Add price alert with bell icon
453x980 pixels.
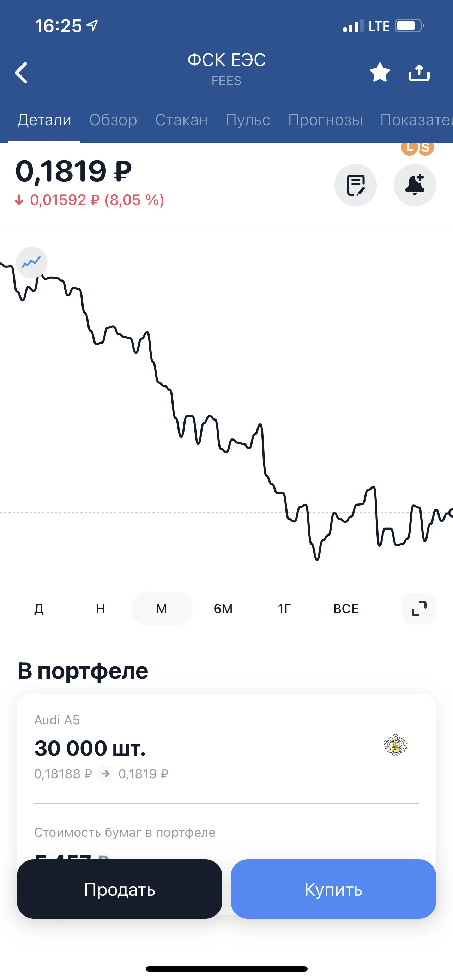pos(415,185)
